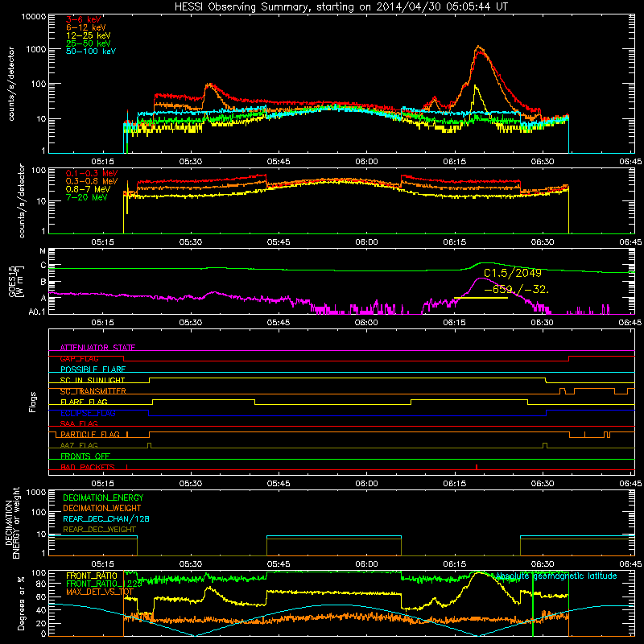Click the 7-20 MeV legend label
644x644 pixels.
(x=87, y=197)
